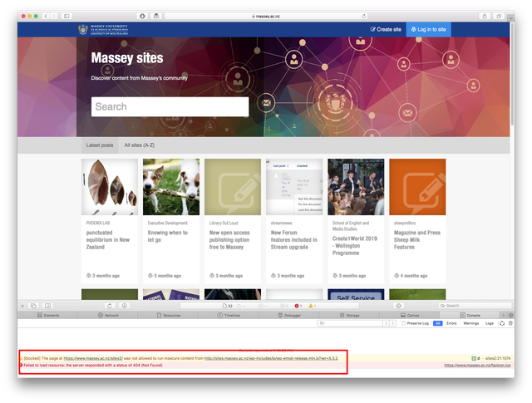This screenshot has width=532, height=403.
Task: Reload page from the inspector toolbar
Action: [x=110, y=306]
